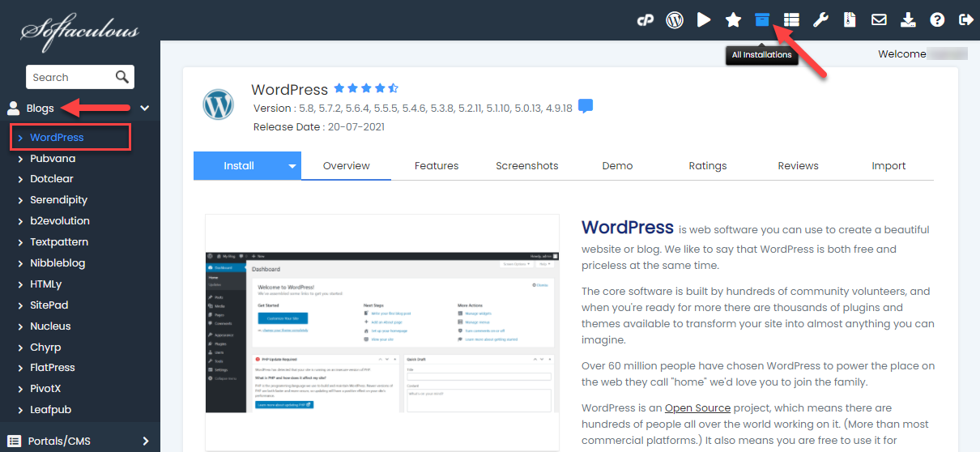Select Textpattern in Blogs list
Screen dimensions: 980x452
pyautogui.click(x=59, y=241)
